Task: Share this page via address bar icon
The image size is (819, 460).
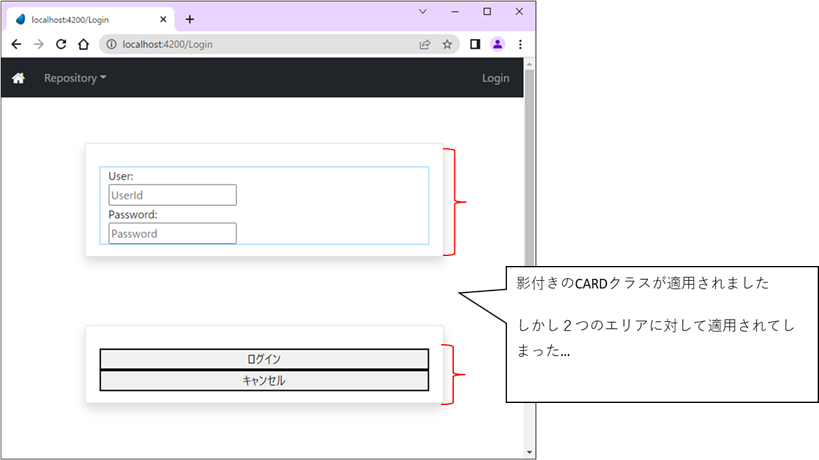Action: 425,44
